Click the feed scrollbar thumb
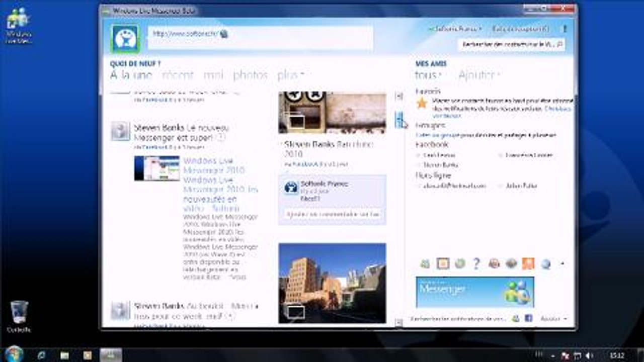 (x=399, y=119)
